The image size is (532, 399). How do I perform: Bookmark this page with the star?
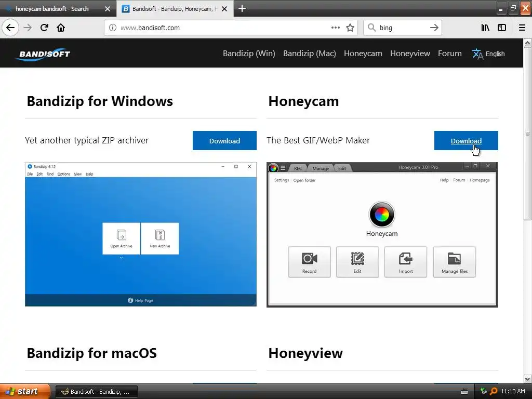coord(350,28)
